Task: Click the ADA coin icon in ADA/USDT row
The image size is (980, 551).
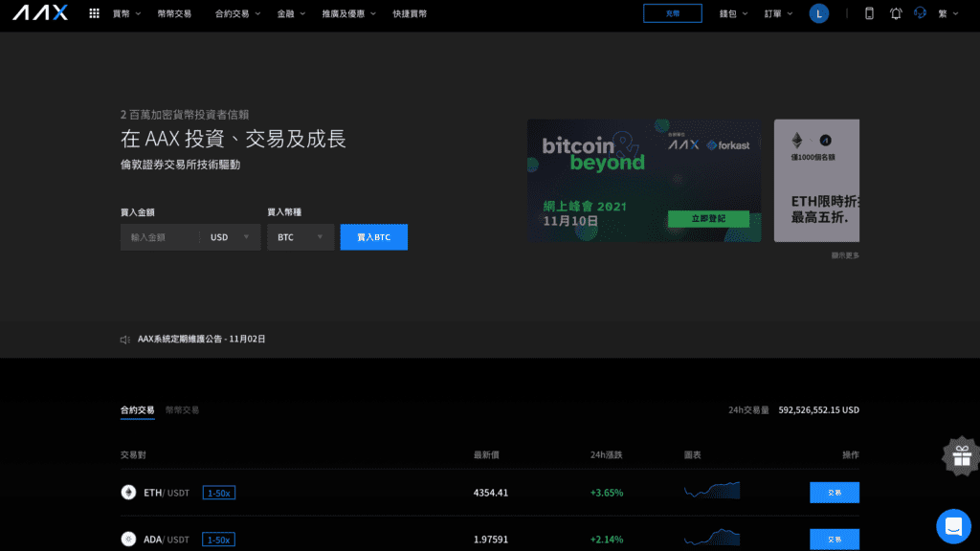Action: (128, 540)
